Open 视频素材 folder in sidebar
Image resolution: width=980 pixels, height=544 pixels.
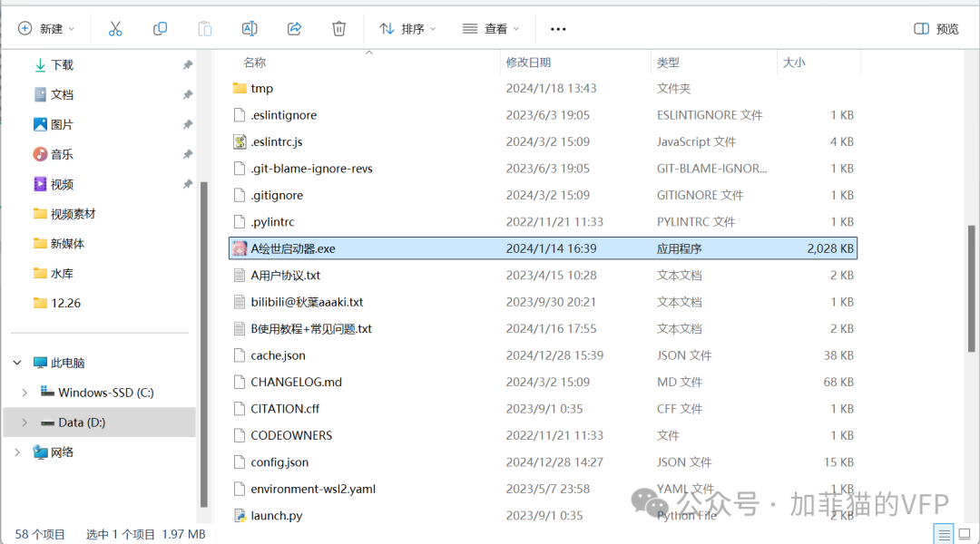pyautogui.click(x=73, y=214)
